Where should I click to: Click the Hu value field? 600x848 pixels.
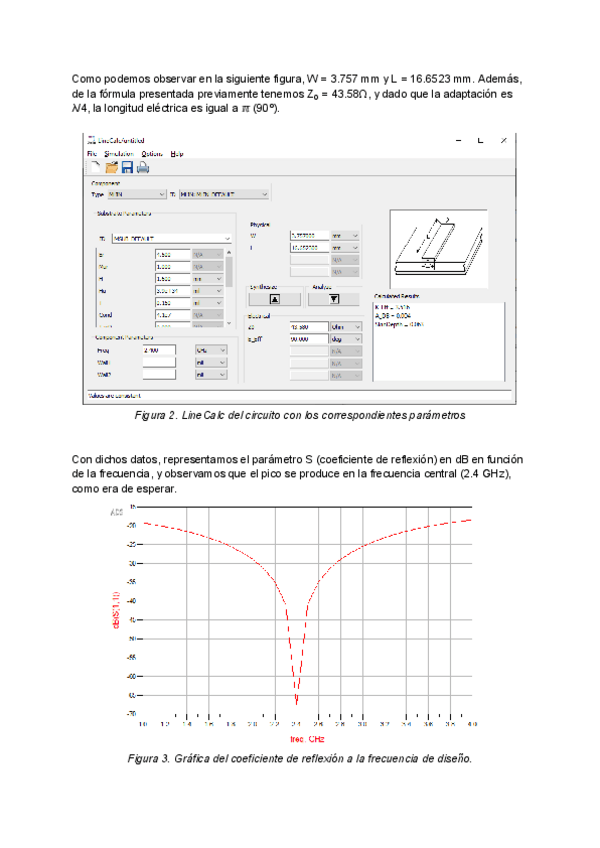pos(173,290)
